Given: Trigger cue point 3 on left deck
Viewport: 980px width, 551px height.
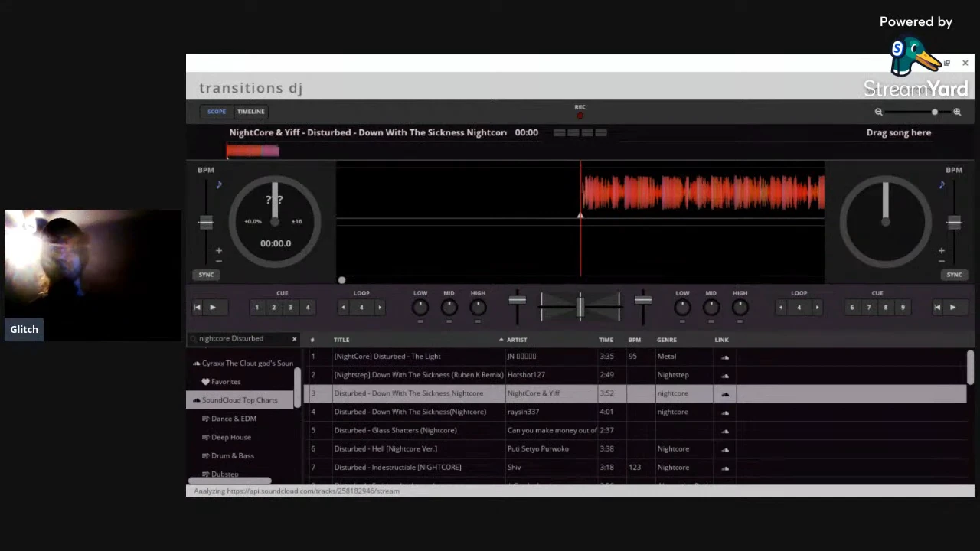Looking at the screenshot, I should (x=290, y=308).
